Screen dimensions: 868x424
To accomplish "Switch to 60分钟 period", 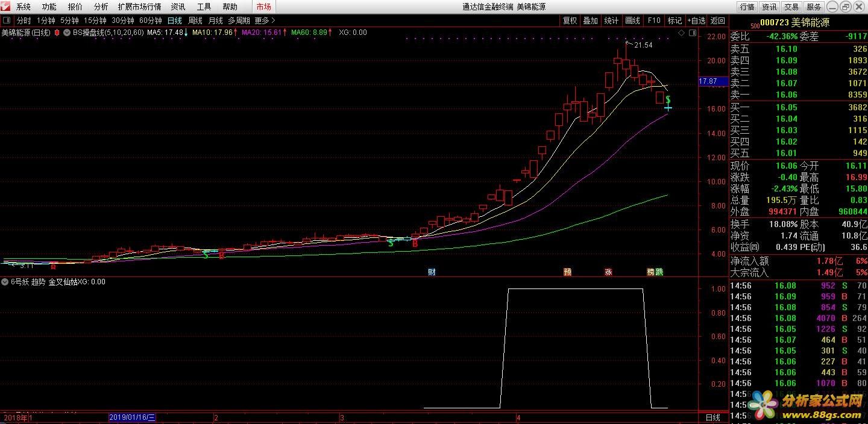I will [x=151, y=20].
